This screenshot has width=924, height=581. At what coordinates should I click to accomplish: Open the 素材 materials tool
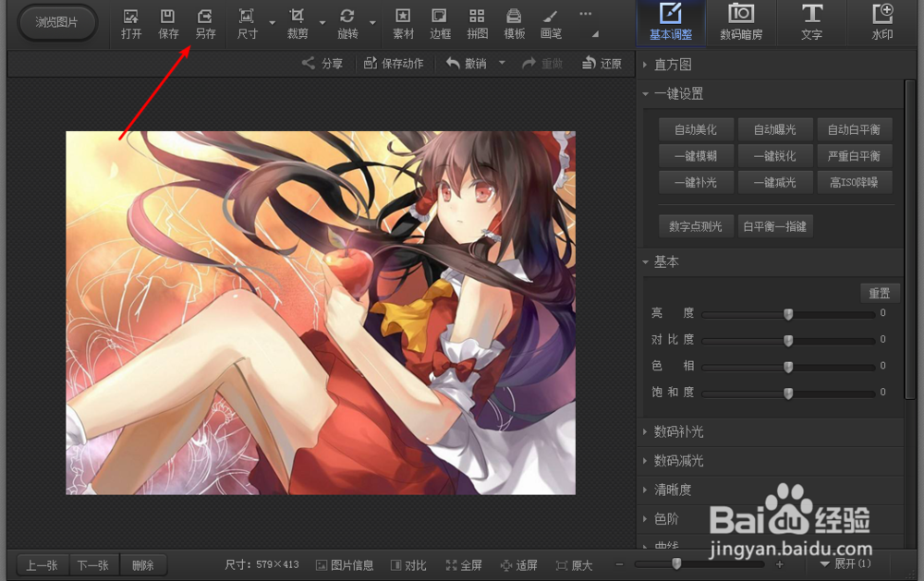coord(403,24)
